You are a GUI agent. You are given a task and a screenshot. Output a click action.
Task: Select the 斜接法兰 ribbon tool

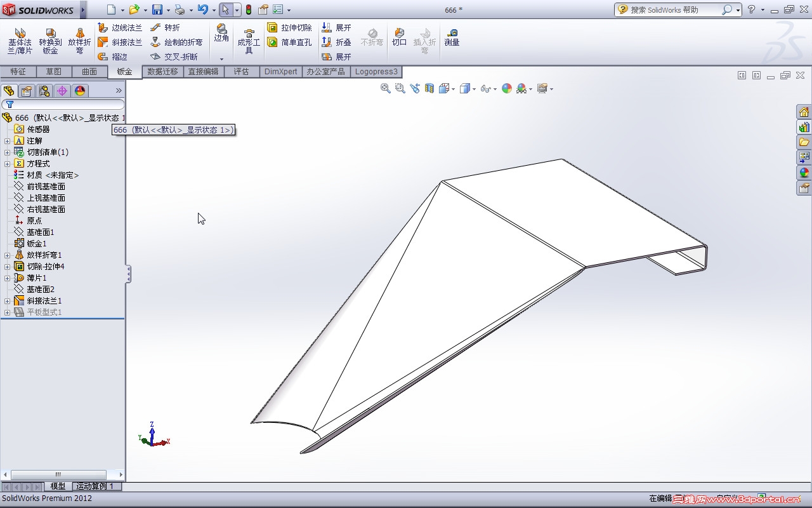click(x=120, y=43)
